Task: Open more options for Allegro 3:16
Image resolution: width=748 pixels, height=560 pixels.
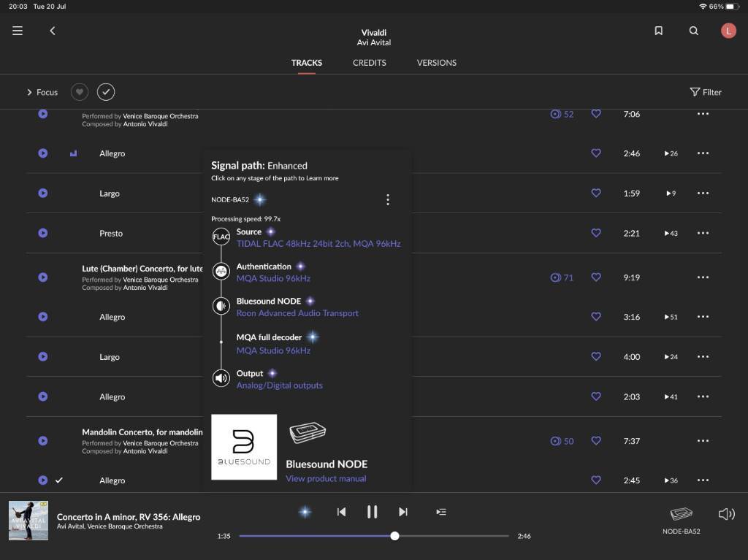Action: tap(703, 317)
